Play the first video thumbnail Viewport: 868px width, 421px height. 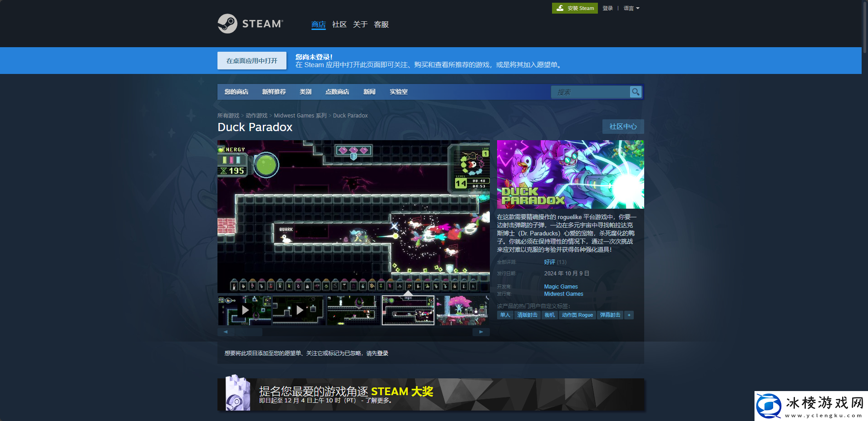point(245,310)
